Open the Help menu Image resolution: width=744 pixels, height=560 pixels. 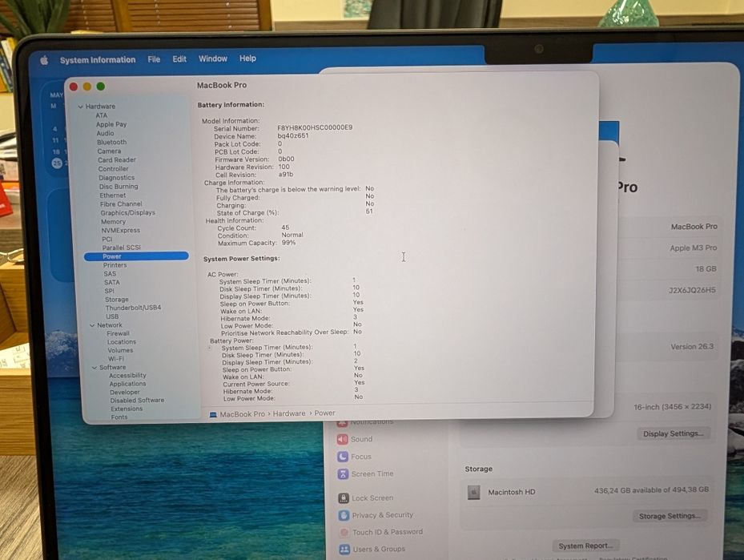[x=247, y=58]
